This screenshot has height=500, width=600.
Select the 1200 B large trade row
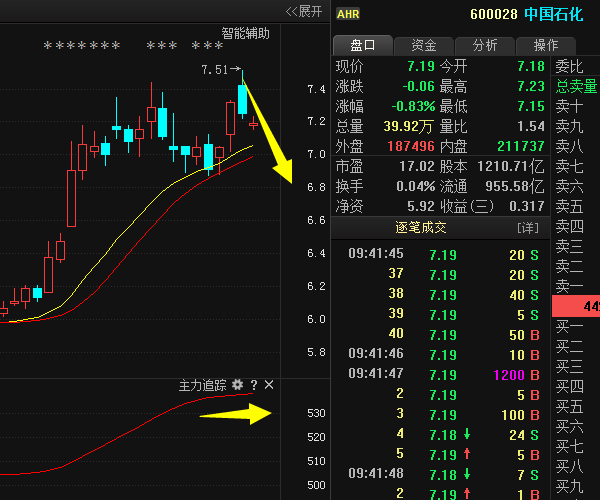pyautogui.click(x=443, y=375)
